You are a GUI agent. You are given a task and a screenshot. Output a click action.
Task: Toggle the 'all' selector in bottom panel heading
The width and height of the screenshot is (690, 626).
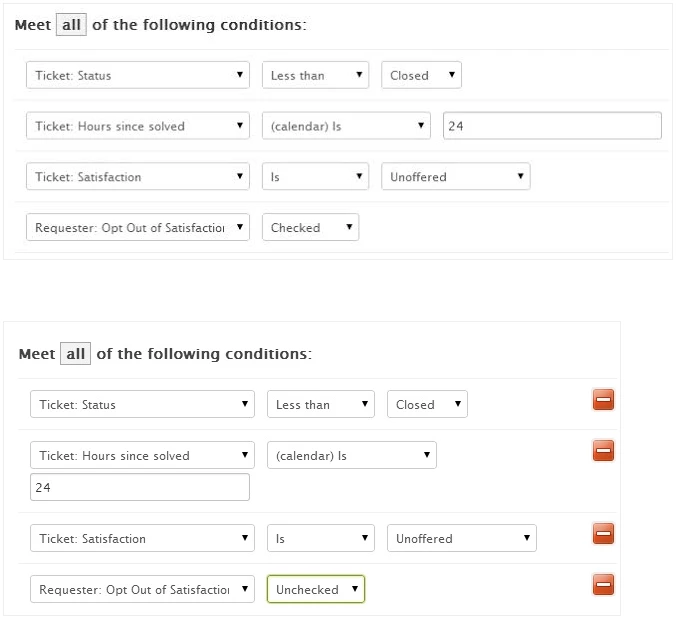(x=75, y=354)
